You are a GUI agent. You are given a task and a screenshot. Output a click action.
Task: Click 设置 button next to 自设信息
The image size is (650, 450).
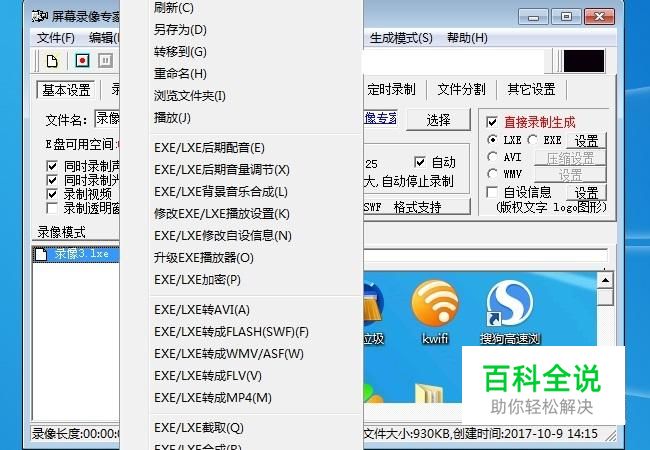click(586, 193)
